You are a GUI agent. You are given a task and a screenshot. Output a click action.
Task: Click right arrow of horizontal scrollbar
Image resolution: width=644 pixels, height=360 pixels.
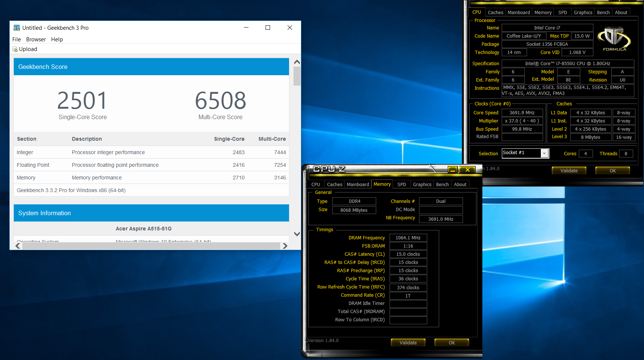[x=285, y=246]
